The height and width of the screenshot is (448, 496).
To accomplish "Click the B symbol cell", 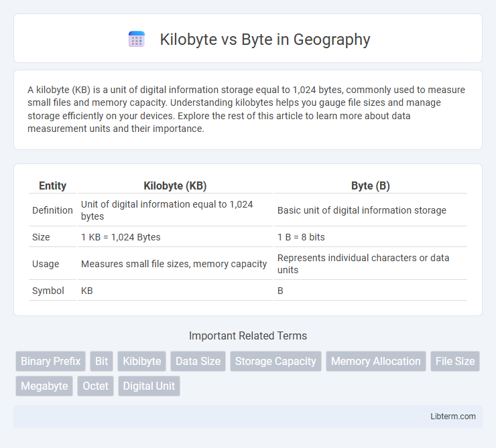I will 371,291.
